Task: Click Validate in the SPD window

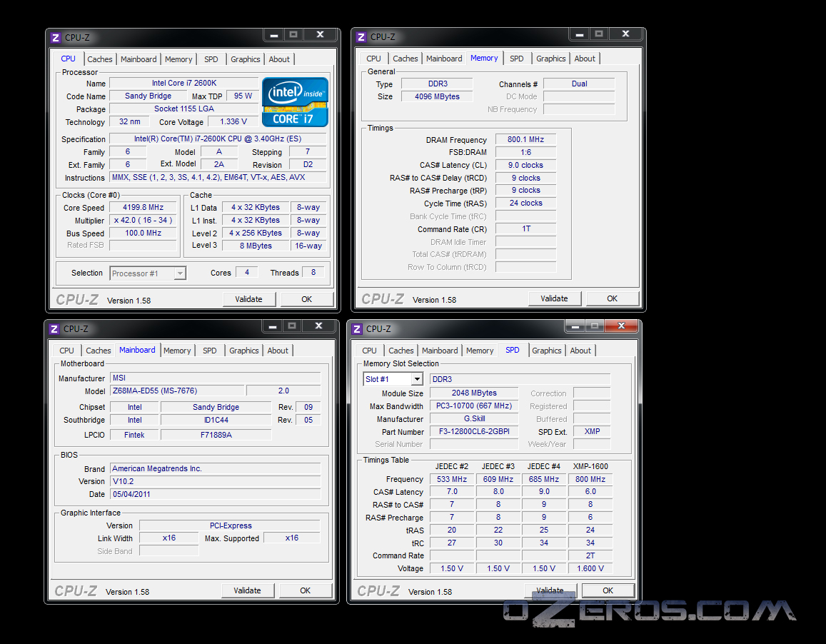Action: coord(550,590)
